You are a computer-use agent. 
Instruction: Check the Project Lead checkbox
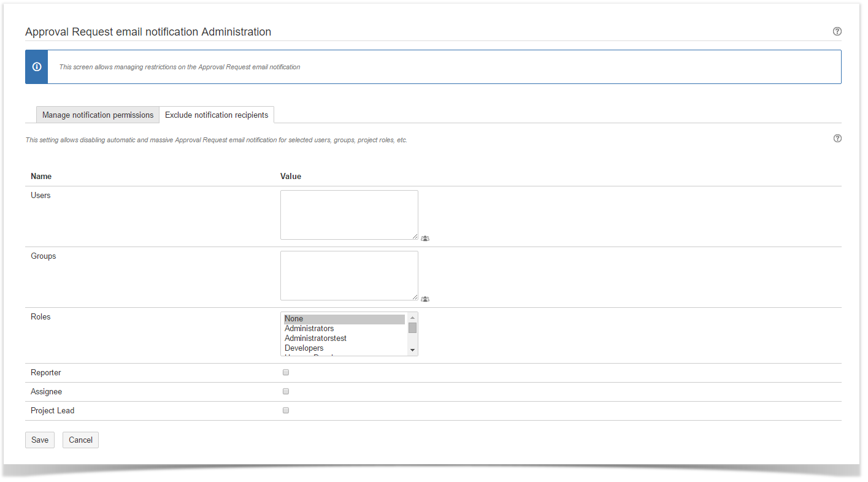(286, 410)
